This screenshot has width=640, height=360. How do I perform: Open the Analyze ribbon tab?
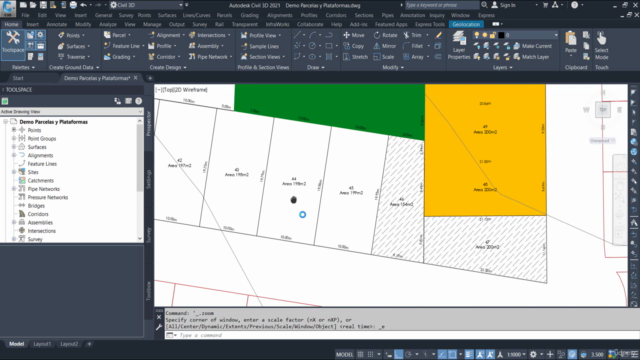[108, 24]
